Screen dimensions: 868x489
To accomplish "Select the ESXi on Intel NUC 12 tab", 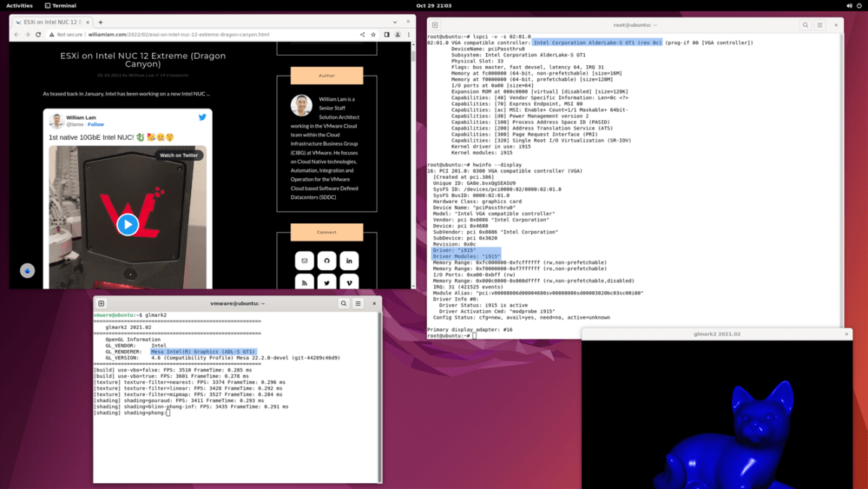I will tap(52, 22).
